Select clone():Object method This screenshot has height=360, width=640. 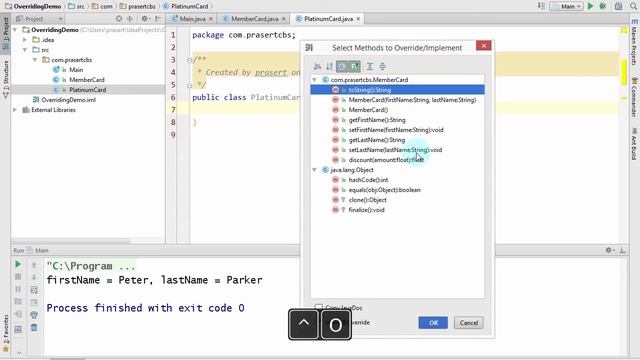367,200
